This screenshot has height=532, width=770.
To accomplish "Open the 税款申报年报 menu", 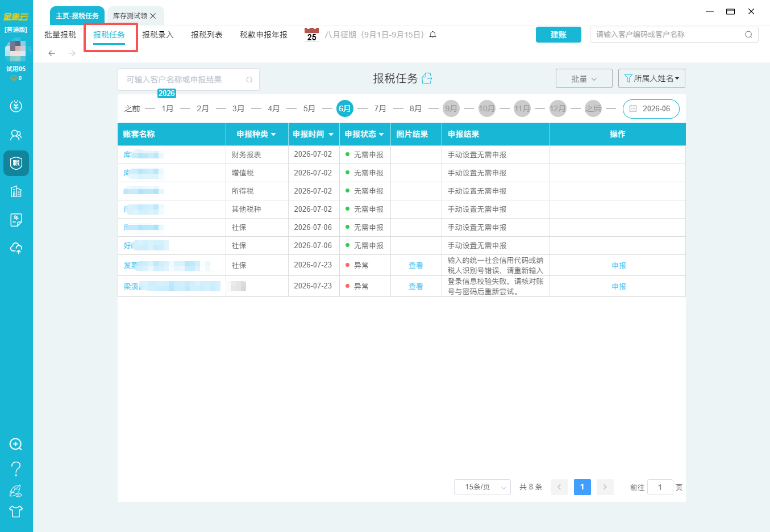I will (264, 35).
